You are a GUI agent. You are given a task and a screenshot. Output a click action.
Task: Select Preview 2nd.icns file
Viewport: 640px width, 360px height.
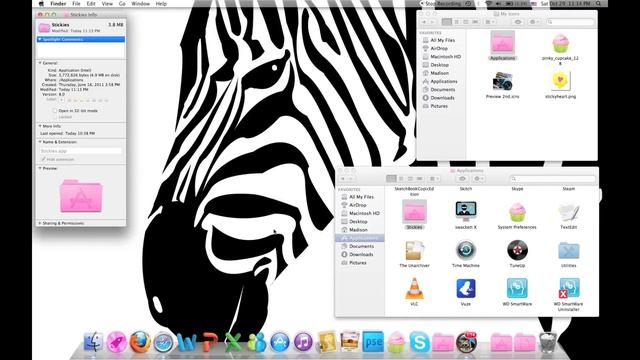[502, 81]
